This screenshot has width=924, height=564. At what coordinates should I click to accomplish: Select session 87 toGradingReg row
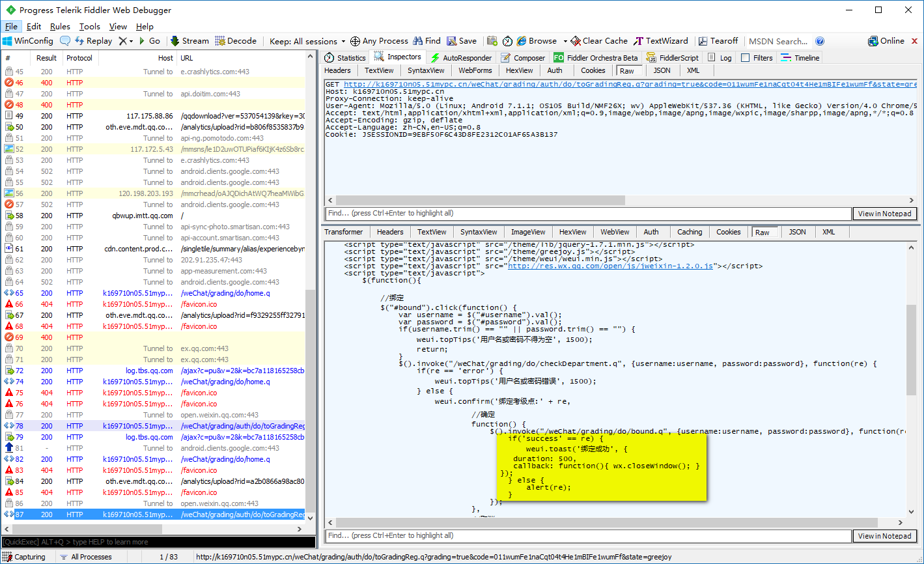(x=153, y=515)
